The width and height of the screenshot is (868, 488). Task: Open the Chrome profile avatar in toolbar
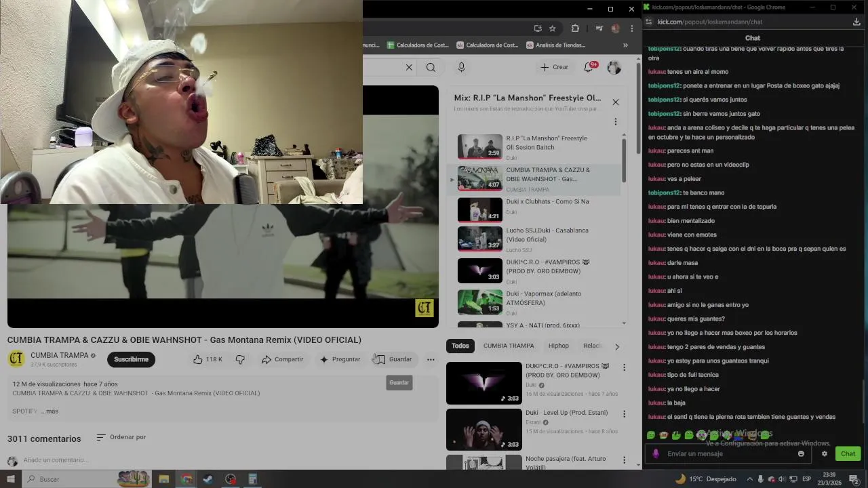click(x=615, y=28)
